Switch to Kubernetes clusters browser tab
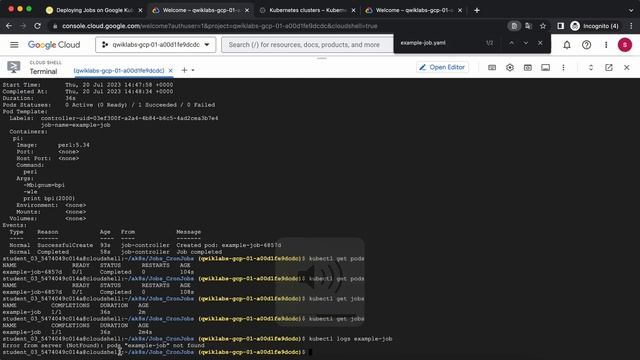Viewport: 640px width, 360px height. 307,10
